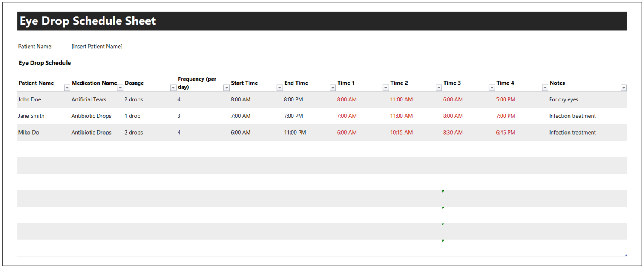Open the Patient Name column filter dropdown
The height and width of the screenshot is (268, 644).
67,88
